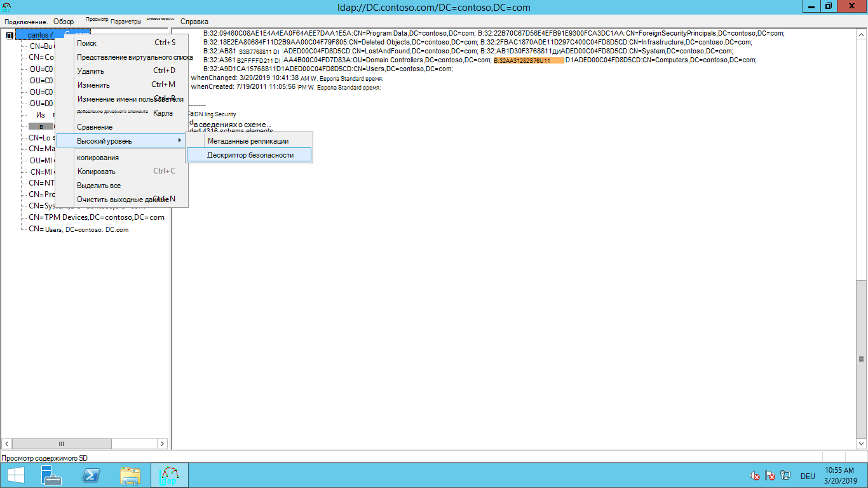
Task: Click the tree pane scroll-right arrow
Action: coord(162,444)
